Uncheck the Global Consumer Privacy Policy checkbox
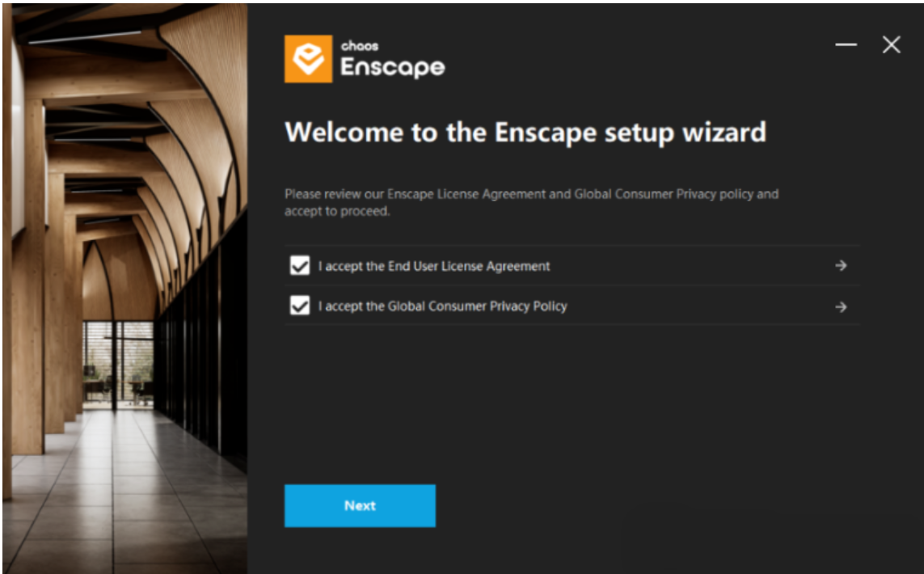924x574 pixels. tap(299, 306)
